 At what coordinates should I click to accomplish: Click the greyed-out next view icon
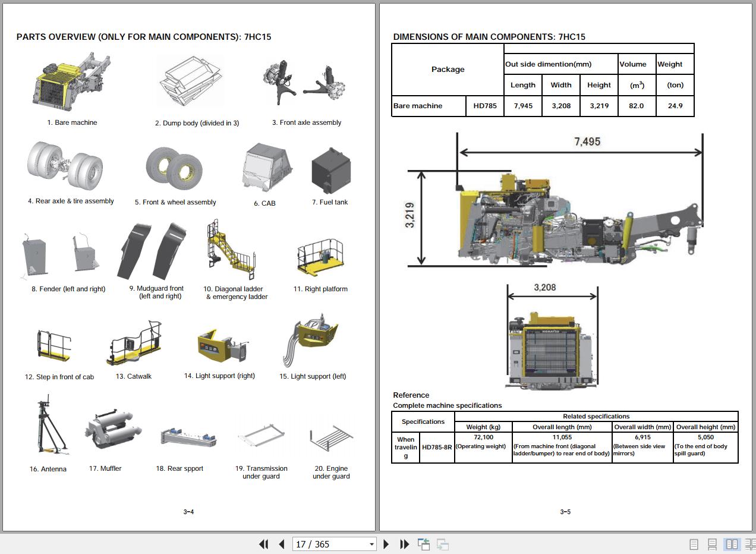click(x=442, y=544)
